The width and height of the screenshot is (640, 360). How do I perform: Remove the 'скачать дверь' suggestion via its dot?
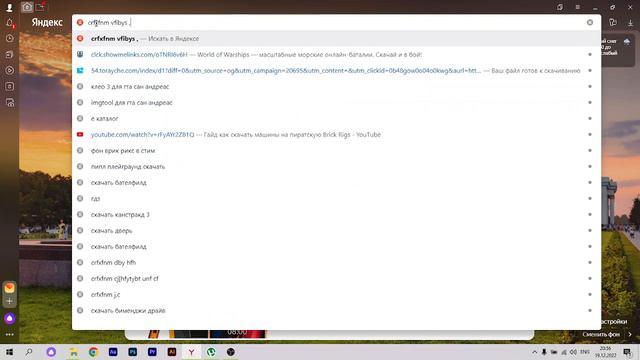(x=590, y=230)
